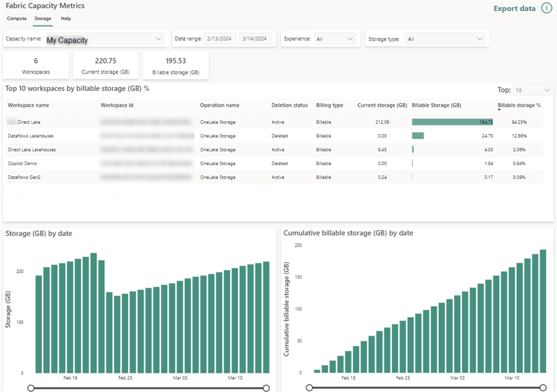Switch to the Compute tab
This screenshot has height=392, width=557.
click(16, 19)
